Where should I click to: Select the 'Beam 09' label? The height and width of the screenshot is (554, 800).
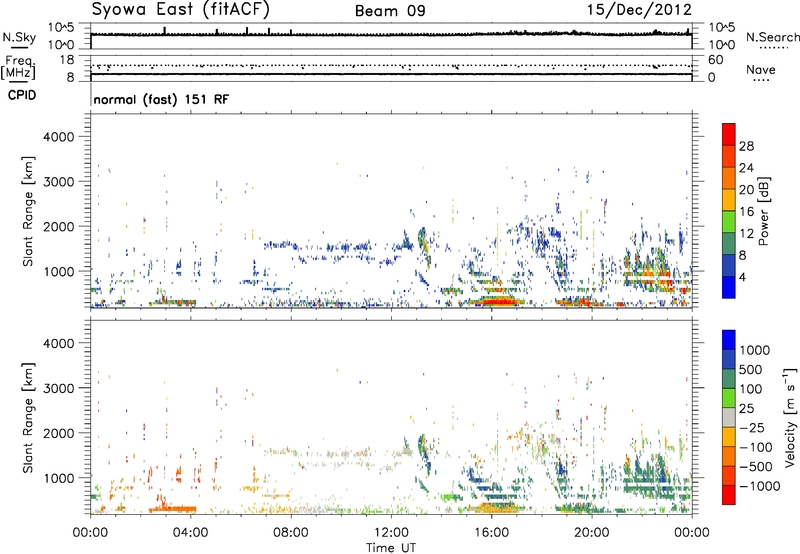tap(390, 11)
